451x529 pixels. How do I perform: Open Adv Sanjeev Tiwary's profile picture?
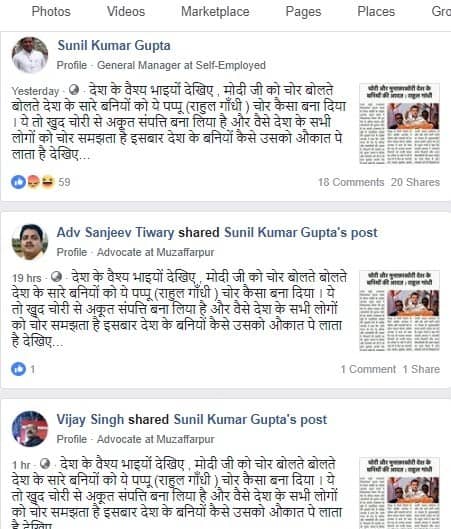[x=30, y=242]
